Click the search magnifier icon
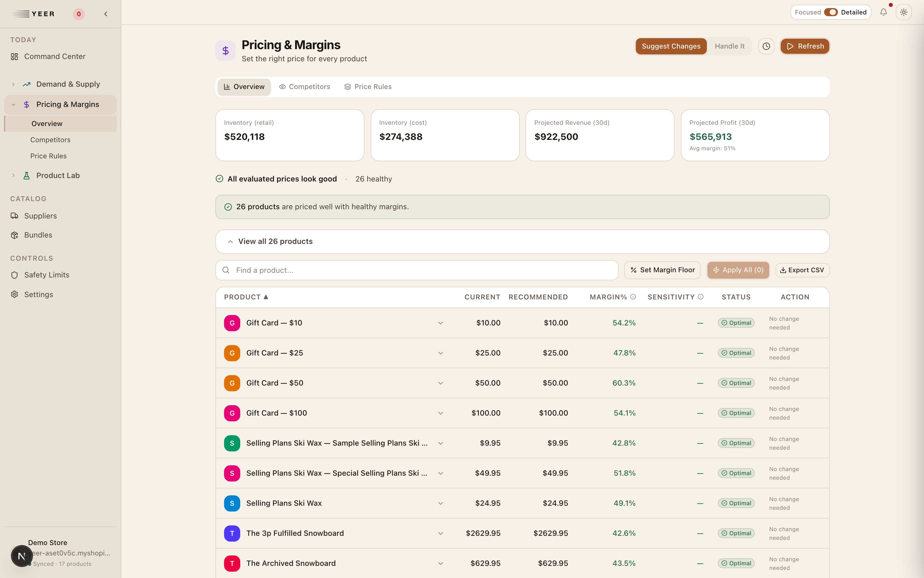The width and height of the screenshot is (924, 578). [226, 270]
